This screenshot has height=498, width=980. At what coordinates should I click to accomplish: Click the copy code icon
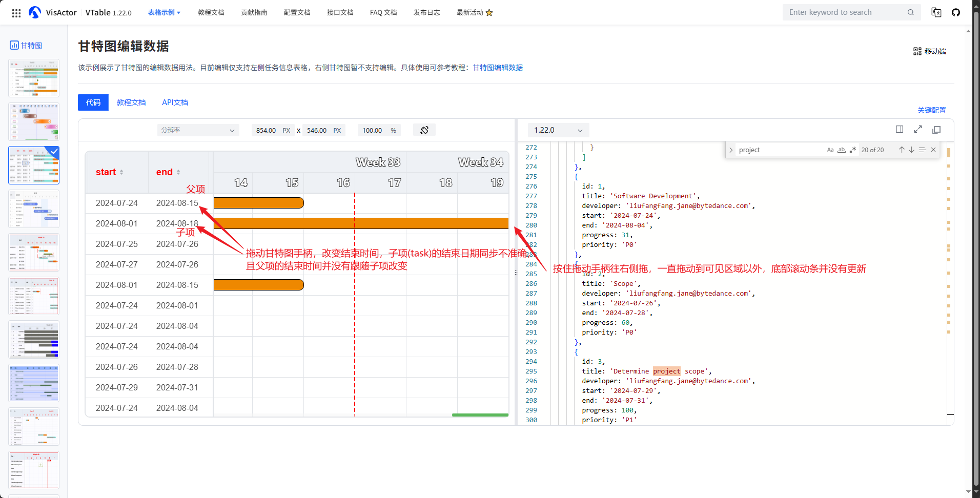point(936,130)
